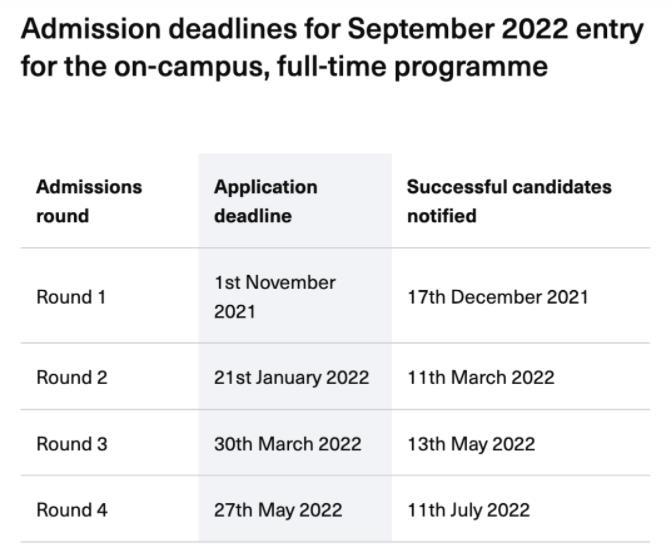
Task: Click the 11th March 2022 notification date
Action: [480, 378]
